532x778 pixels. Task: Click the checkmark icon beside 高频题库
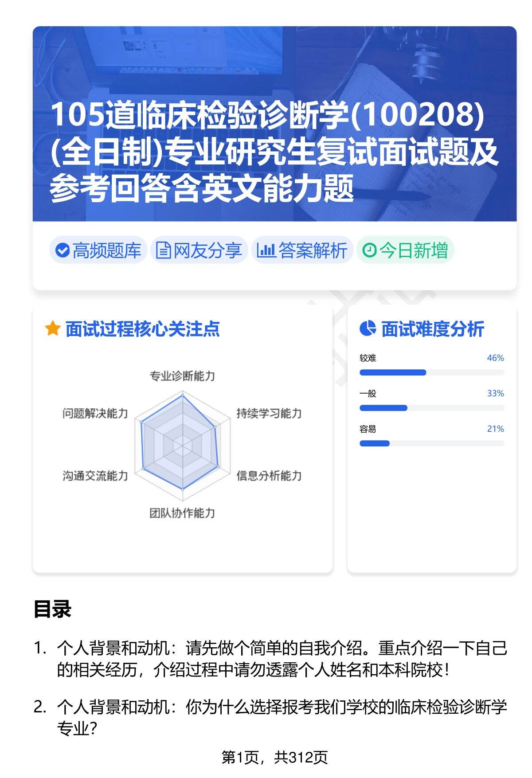(x=63, y=250)
